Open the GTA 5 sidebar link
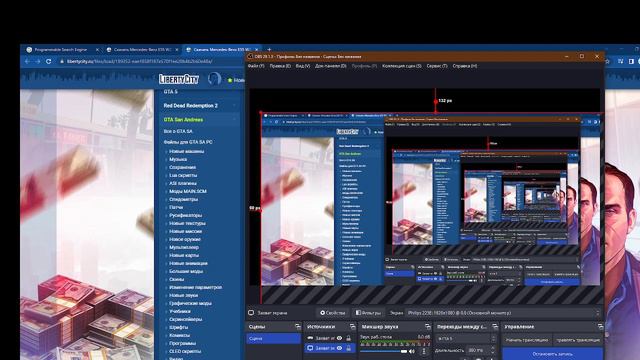 click(x=171, y=92)
